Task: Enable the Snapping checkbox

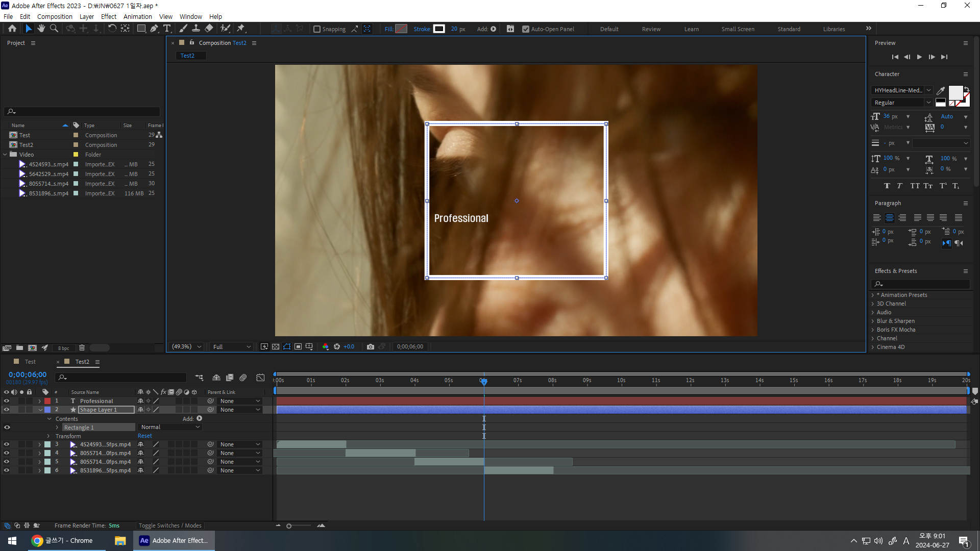Action: click(x=317, y=29)
